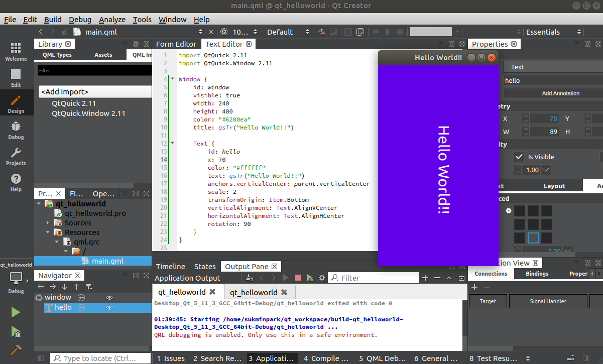Collapse the qml.qrc node
Image resolution: width=603 pixels, height=364 pixels.
click(x=57, y=242)
